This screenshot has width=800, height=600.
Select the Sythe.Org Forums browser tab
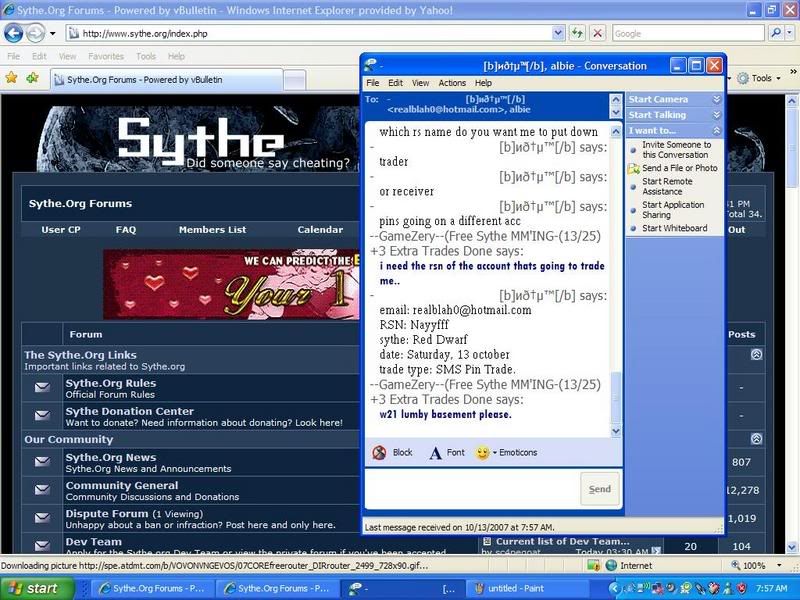[x=166, y=80]
